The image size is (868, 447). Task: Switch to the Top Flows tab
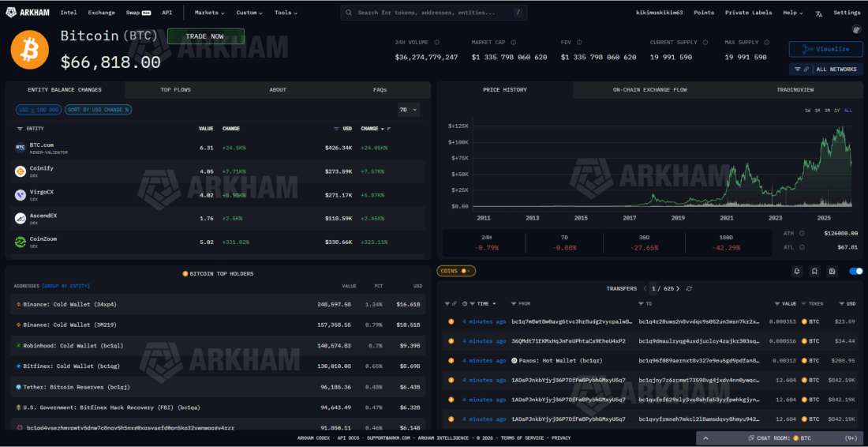(x=176, y=90)
